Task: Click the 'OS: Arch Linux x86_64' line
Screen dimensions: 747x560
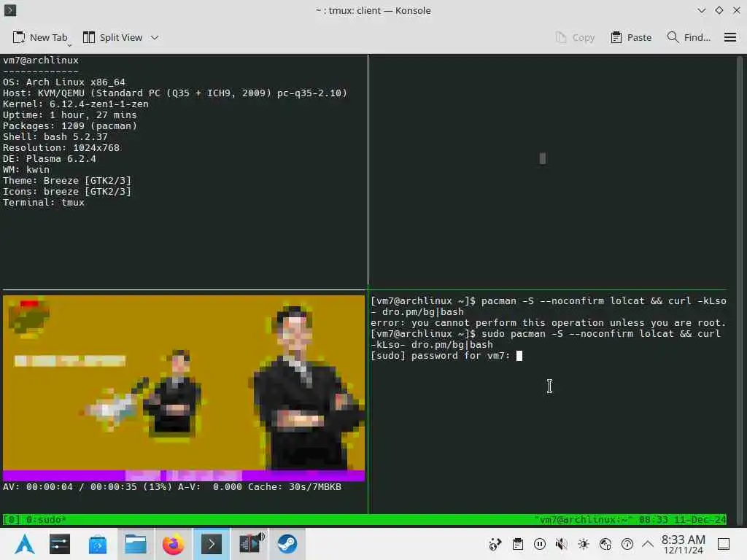Action: [64, 82]
